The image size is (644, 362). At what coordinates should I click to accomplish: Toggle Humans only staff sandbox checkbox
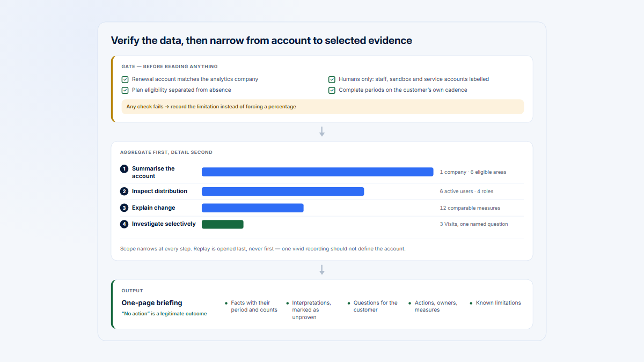click(x=332, y=79)
